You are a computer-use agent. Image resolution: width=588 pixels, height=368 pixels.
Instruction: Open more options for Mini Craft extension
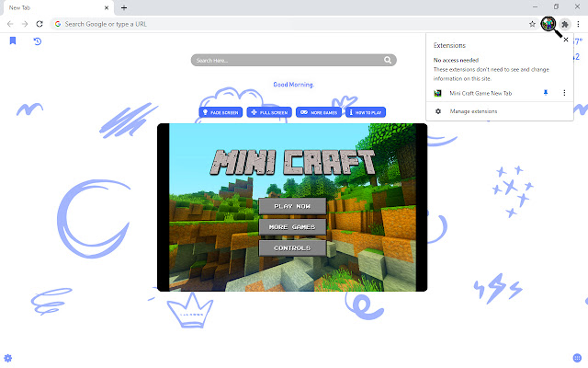(564, 93)
